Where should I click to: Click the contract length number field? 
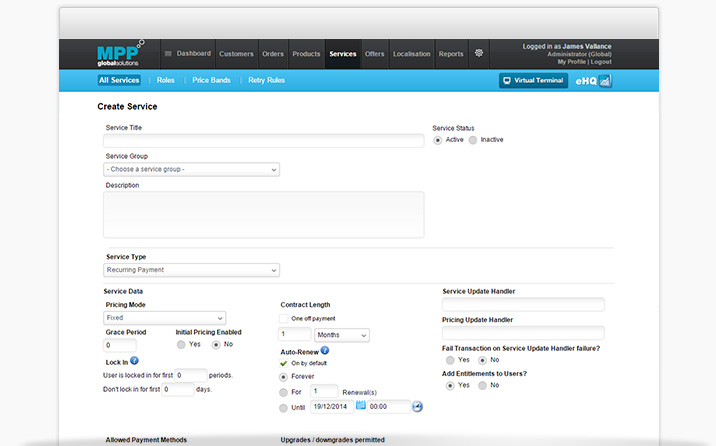(295, 334)
